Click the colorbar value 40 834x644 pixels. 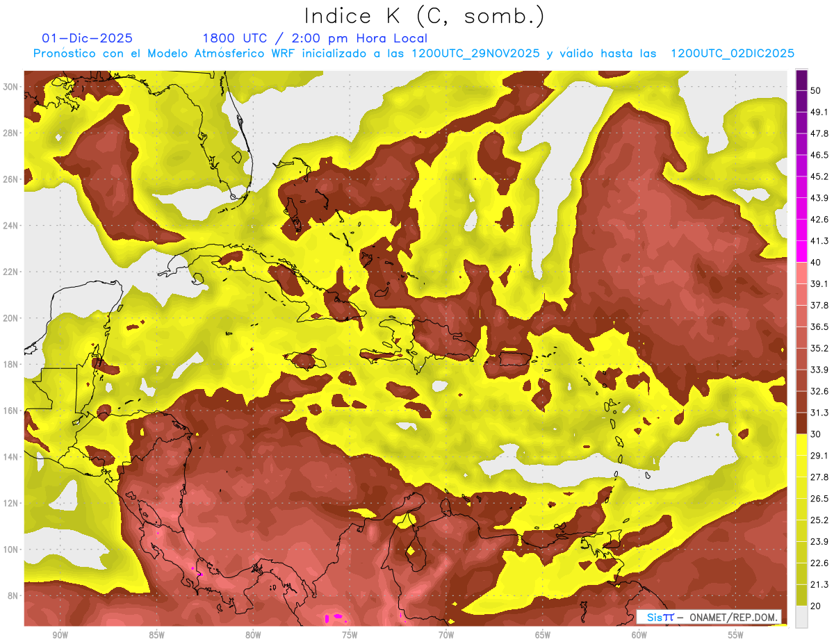click(817, 263)
